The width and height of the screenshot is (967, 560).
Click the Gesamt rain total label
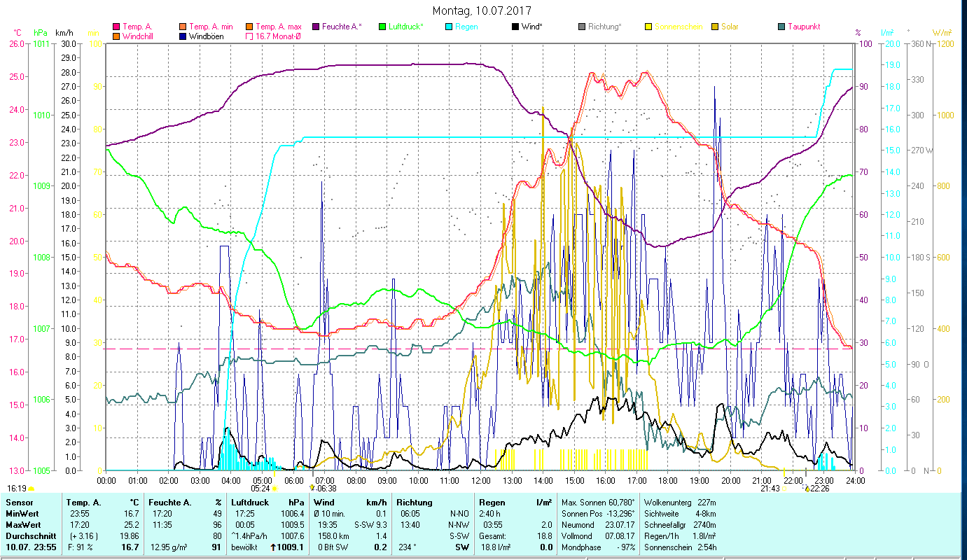click(x=494, y=535)
